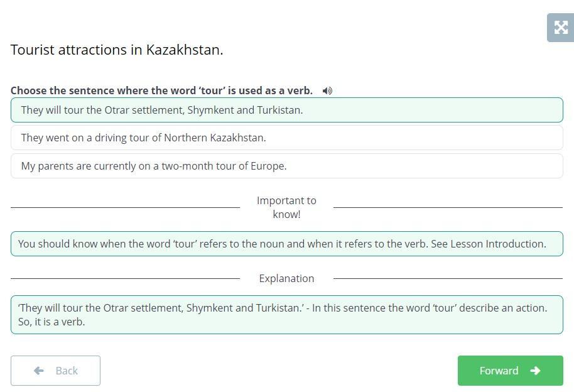Click the divider line left of 'Important to know!'
This screenshot has height=392, width=574.
tap(125, 207)
